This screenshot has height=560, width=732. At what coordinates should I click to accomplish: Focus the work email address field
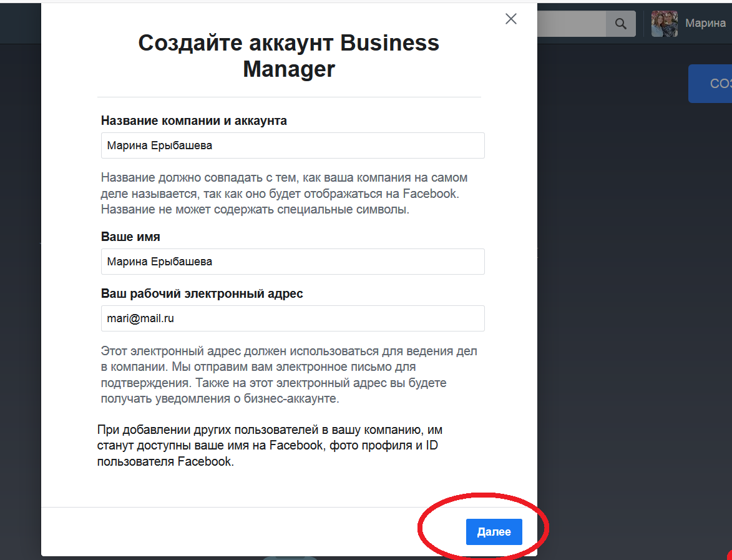pyautogui.click(x=293, y=318)
